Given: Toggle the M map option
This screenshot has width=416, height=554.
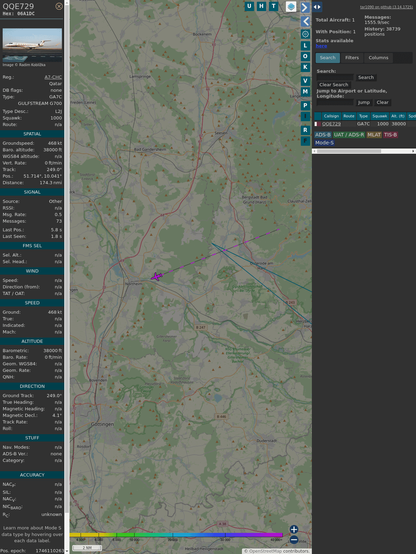Looking at the screenshot, I should point(305,92).
